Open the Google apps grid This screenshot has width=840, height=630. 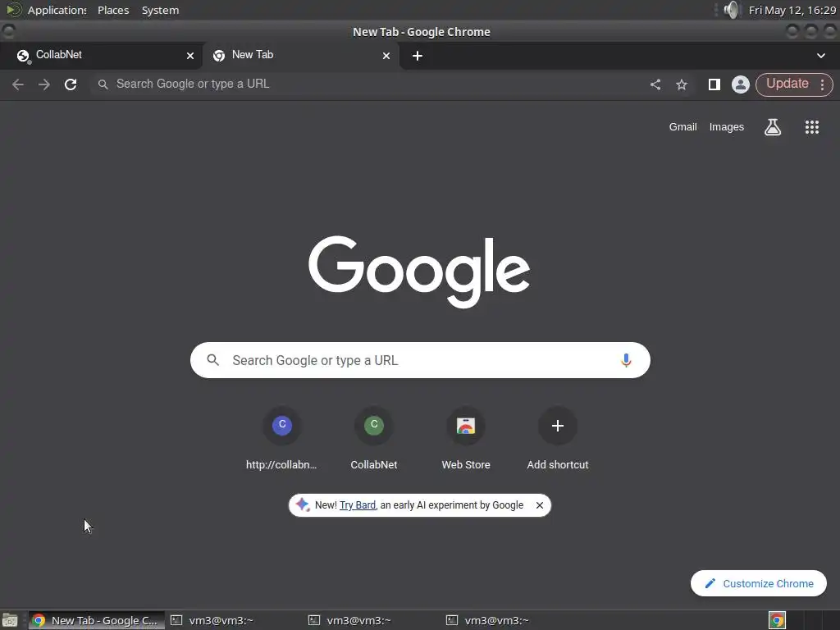click(x=811, y=127)
